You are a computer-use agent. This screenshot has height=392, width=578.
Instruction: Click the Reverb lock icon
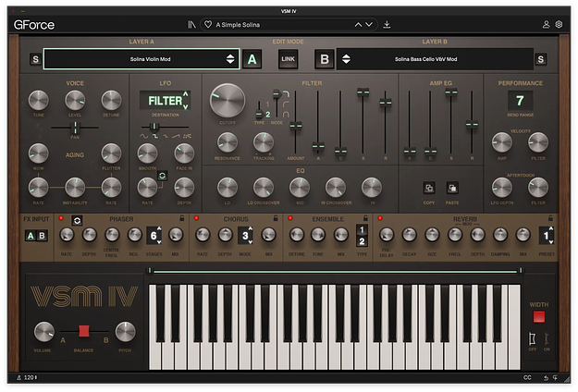pos(550,218)
